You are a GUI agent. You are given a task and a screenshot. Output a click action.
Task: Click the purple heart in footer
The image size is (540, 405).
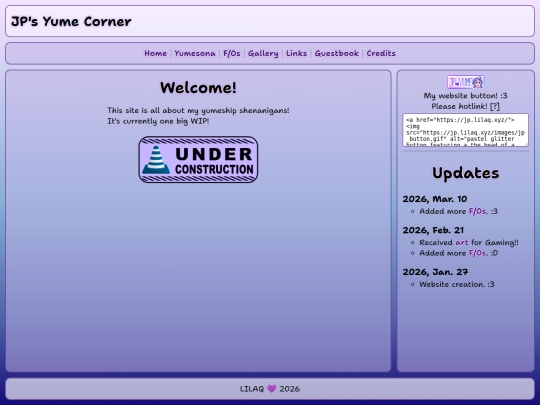click(x=271, y=389)
